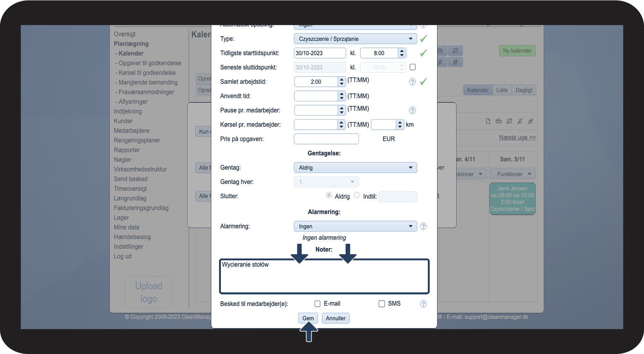Click green checkmark next to Type field
The image size is (644, 354).
tap(423, 39)
